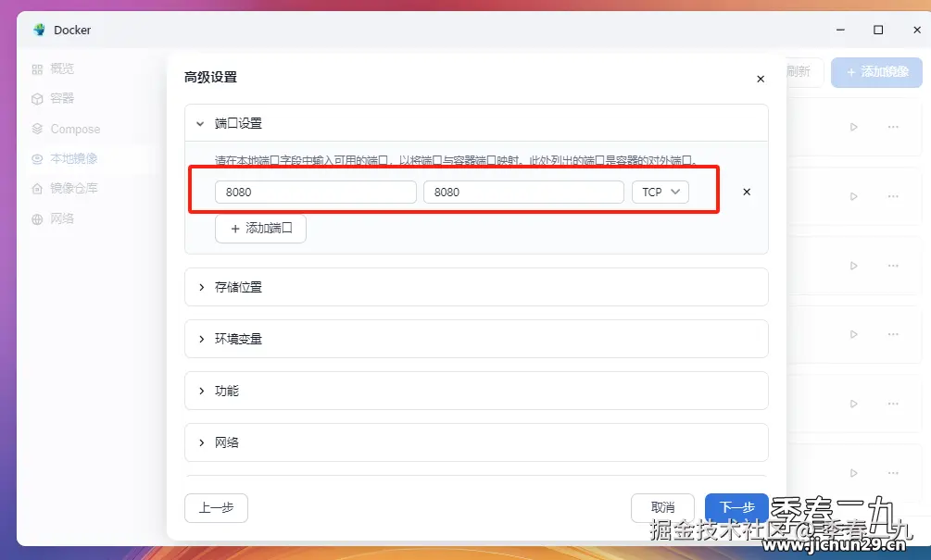Click the 添加镜像 button

click(876, 72)
